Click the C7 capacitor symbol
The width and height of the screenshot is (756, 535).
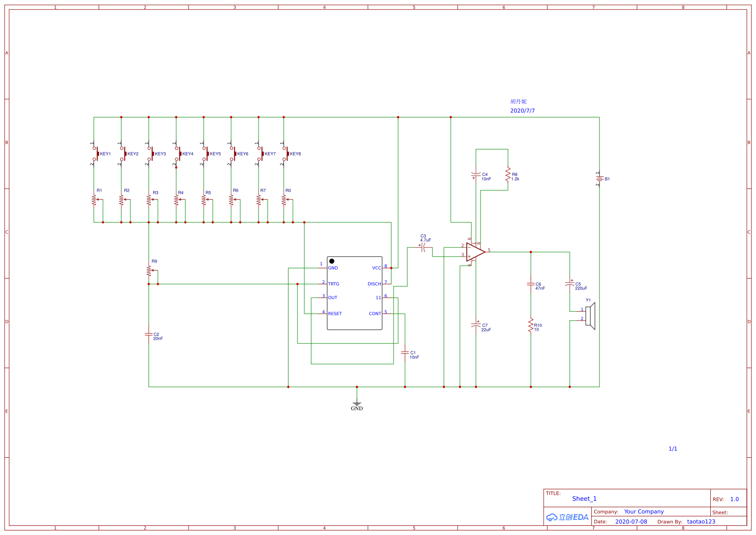[476, 325]
